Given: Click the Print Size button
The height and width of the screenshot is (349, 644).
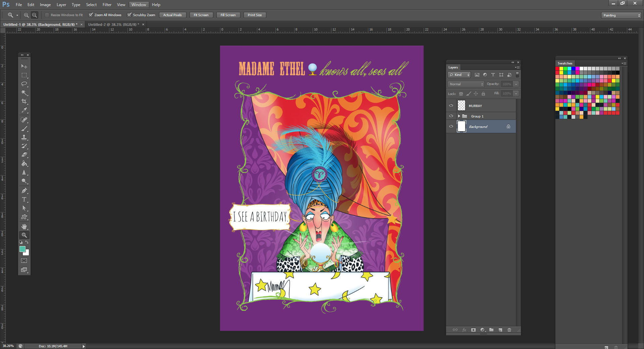Looking at the screenshot, I should (x=255, y=15).
